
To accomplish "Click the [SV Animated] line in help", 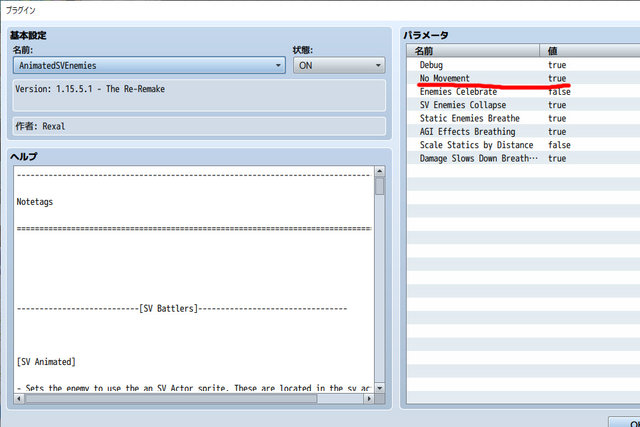I will pos(46,362).
